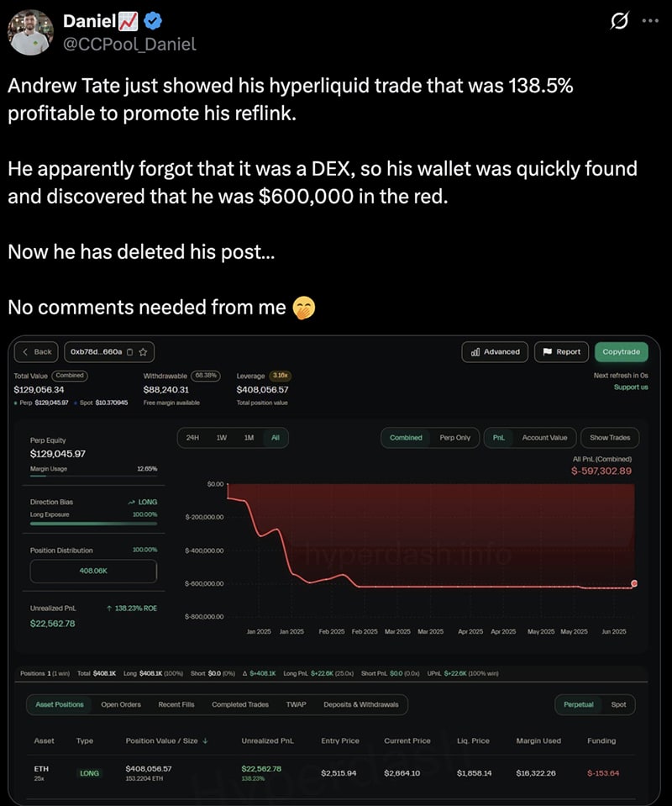
Task: Open the tweet's more options ellipsis
Action: (x=651, y=21)
